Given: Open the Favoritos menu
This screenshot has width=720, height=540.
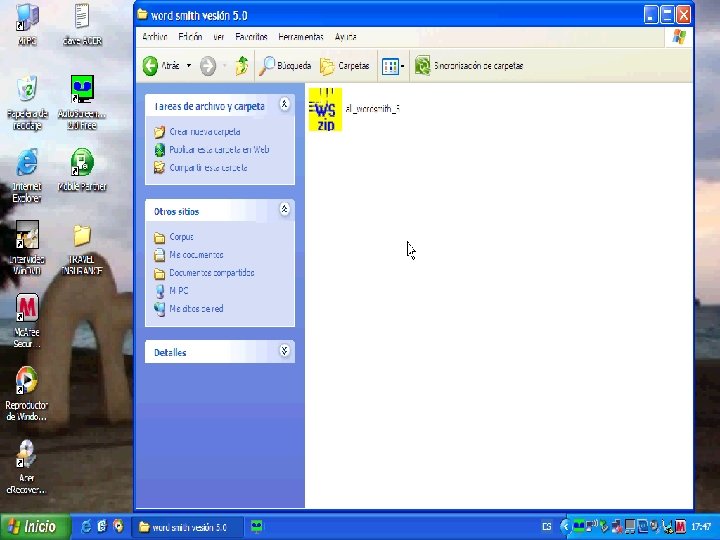Looking at the screenshot, I should 251,37.
